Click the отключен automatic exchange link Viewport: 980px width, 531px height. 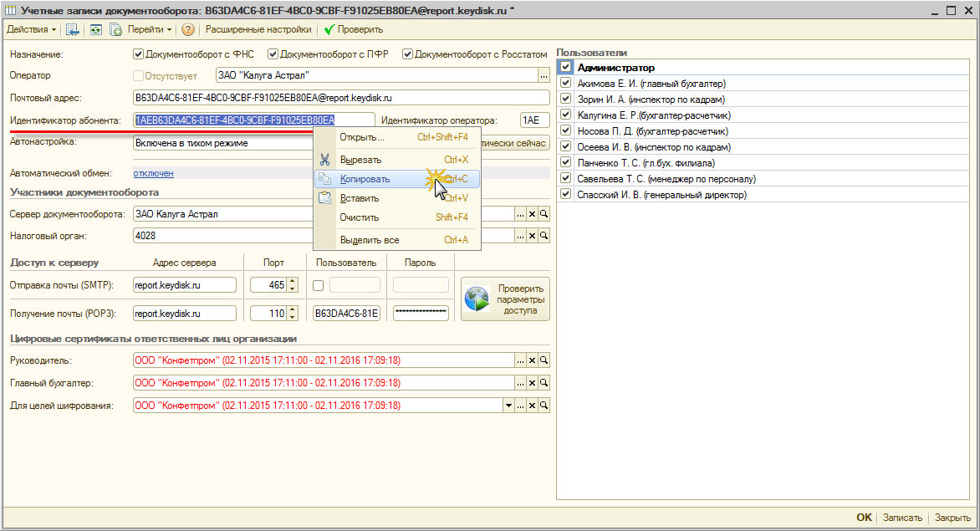153,173
